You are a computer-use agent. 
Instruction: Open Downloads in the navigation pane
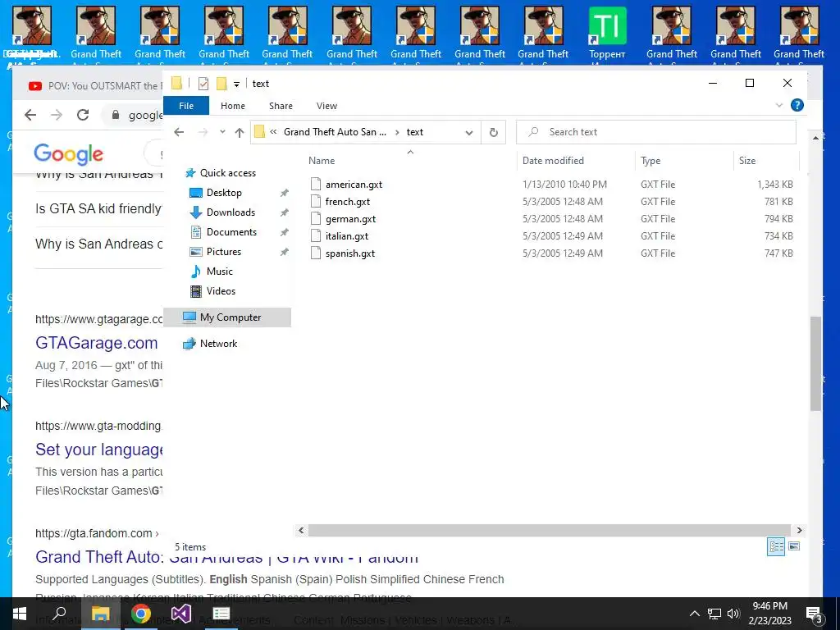(231, 212)
